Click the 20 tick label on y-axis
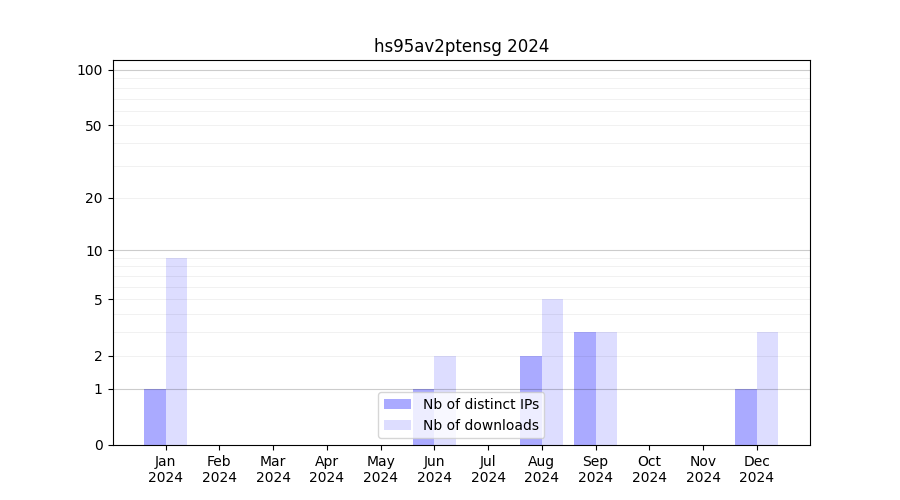 coord(94,198)
